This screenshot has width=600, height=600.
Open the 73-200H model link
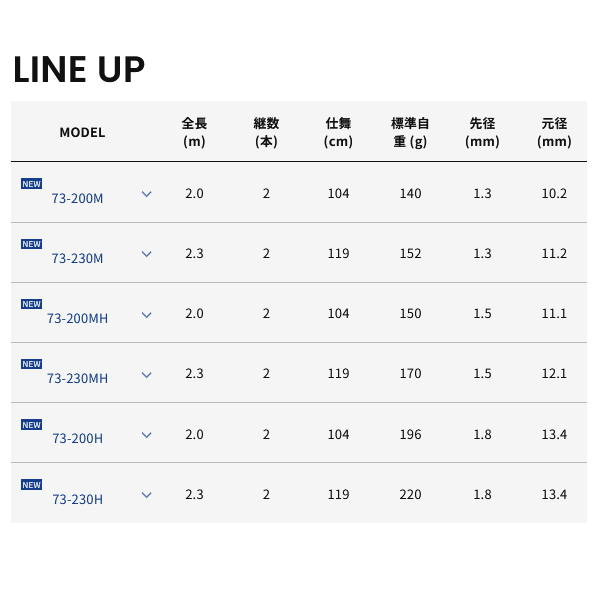pyautogui.click(x=77, y=438)
